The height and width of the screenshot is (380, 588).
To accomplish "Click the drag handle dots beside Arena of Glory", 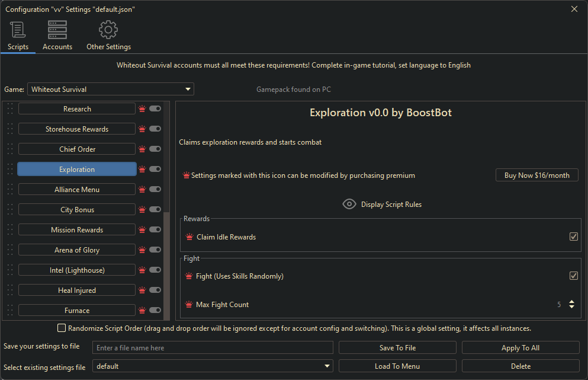I will point(10,250).
